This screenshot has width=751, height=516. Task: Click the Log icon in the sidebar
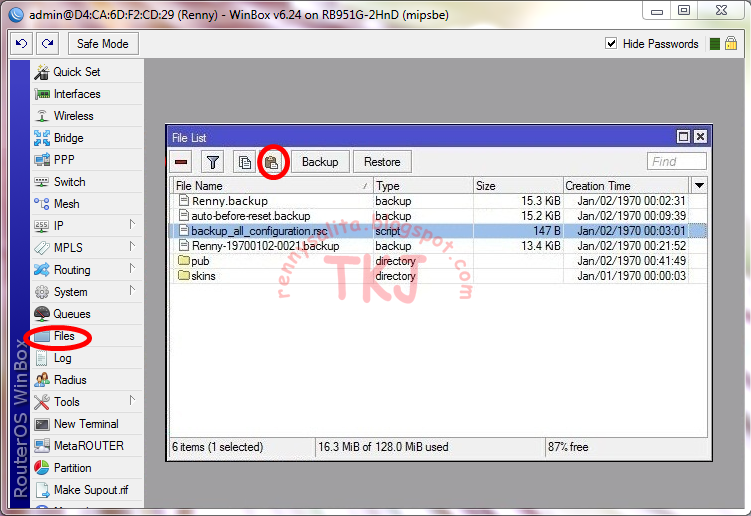[42, 358]
